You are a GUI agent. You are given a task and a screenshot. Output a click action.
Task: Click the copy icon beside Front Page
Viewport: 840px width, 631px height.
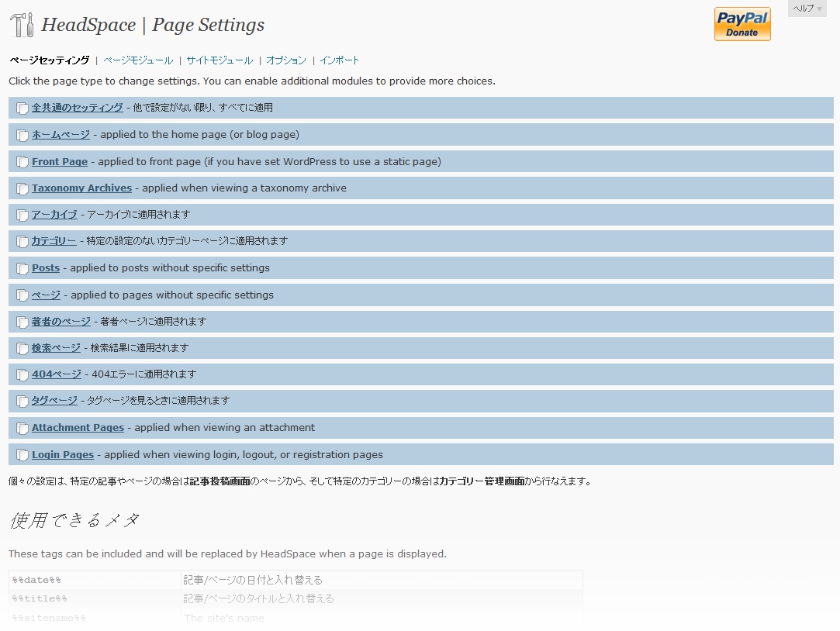point(22,162)
